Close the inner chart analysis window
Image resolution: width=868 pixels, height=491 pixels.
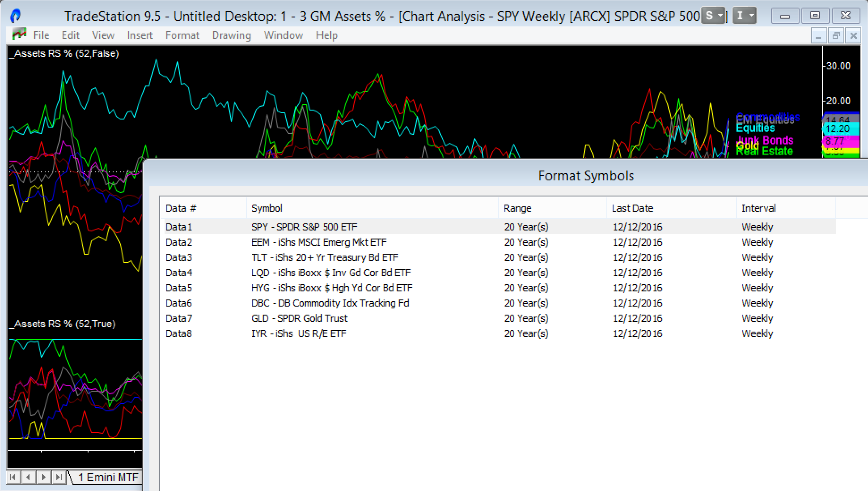[853, 36]
